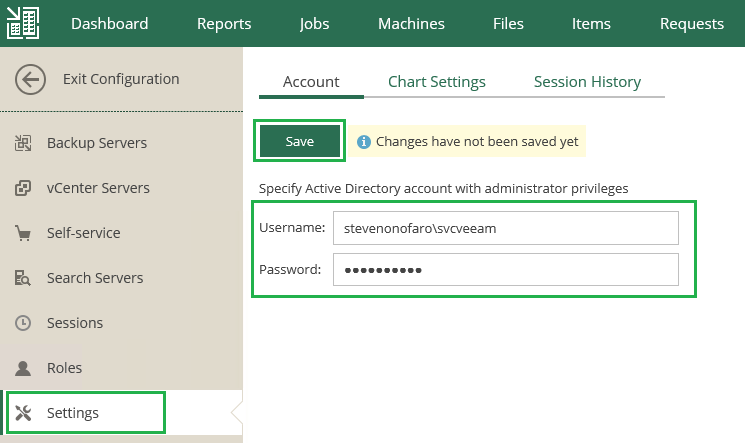This screenshot has height=443, width=745.
Task: Open the Files menu item
Action: click(x=508, y=24)
